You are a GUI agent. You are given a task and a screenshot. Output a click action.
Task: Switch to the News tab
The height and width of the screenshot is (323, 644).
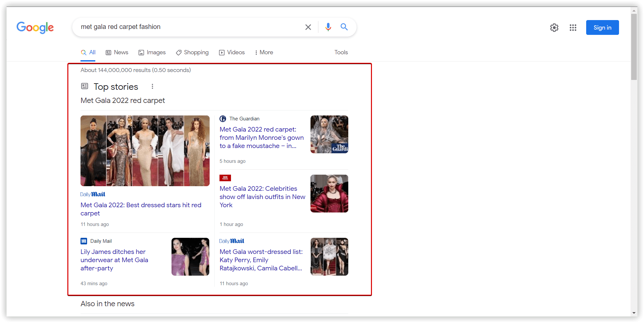click(117, 53)
